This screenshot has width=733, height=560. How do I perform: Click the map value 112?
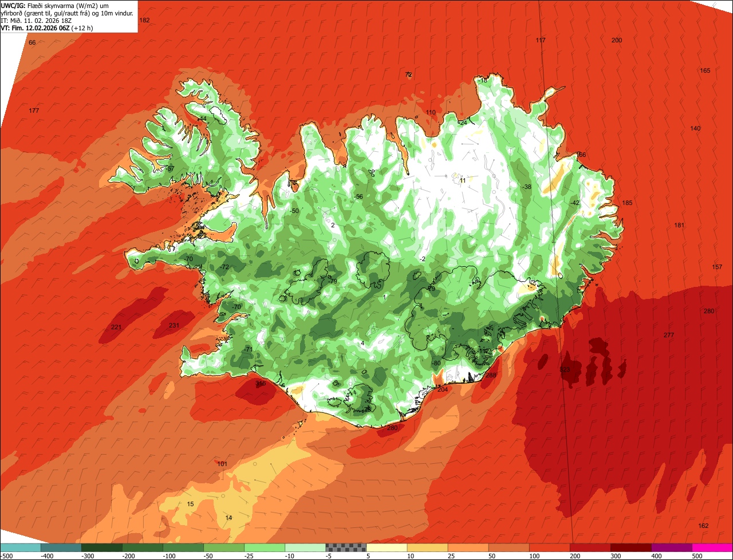pos(483,351)
